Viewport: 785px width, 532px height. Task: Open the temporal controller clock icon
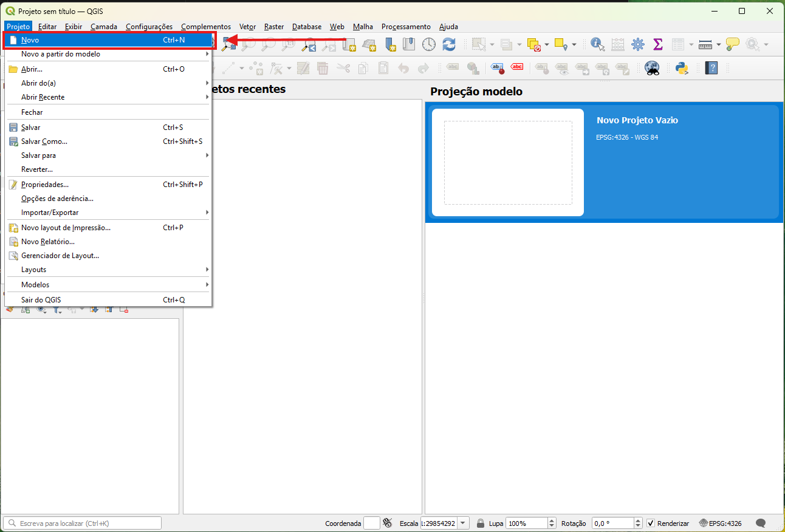point(429,44)
